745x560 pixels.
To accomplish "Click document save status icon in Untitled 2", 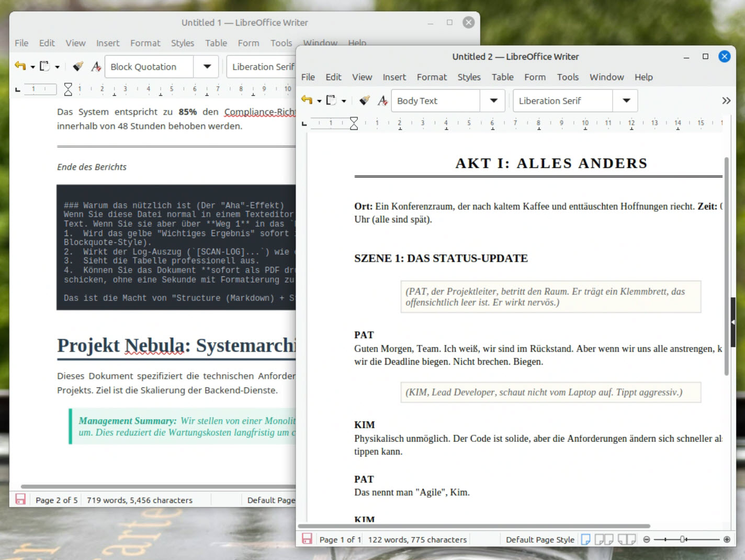I will tap(307, 539).
